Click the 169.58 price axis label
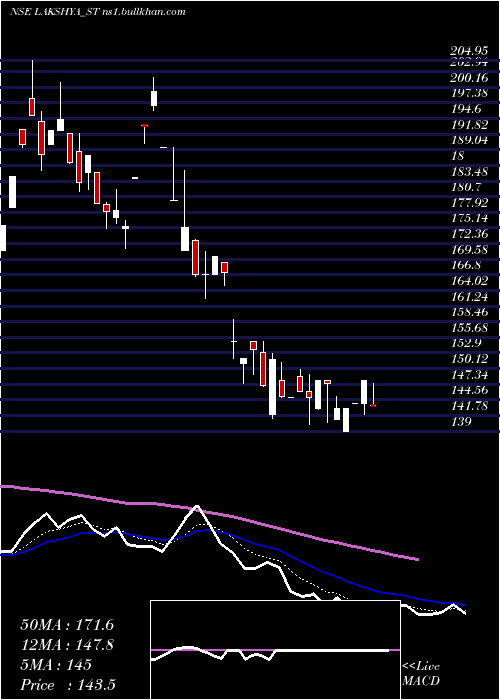 (469, 249)
